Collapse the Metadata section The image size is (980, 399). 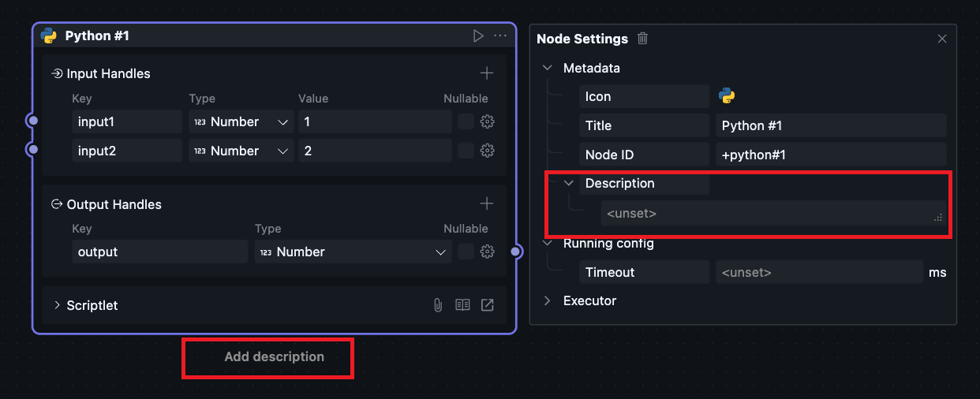coord(548,68)
